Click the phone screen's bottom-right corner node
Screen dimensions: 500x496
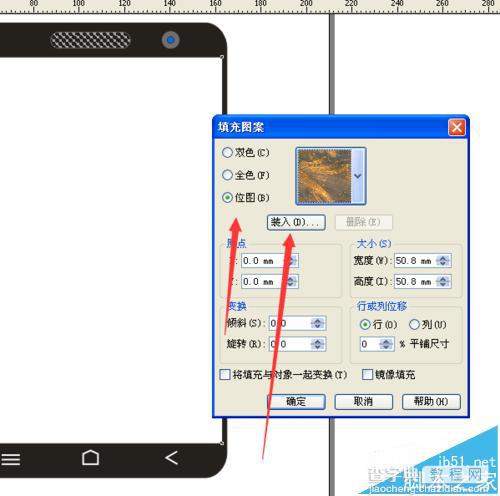pos(222,443)
